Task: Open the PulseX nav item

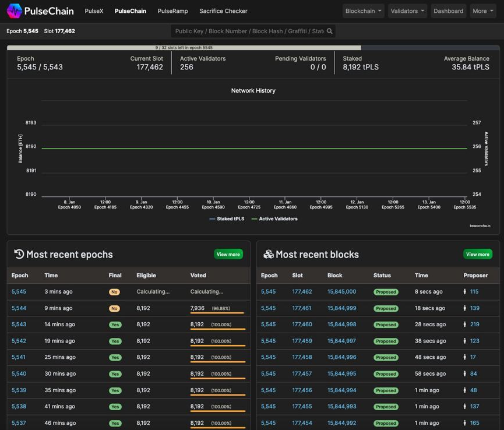Action: point(94,11)
